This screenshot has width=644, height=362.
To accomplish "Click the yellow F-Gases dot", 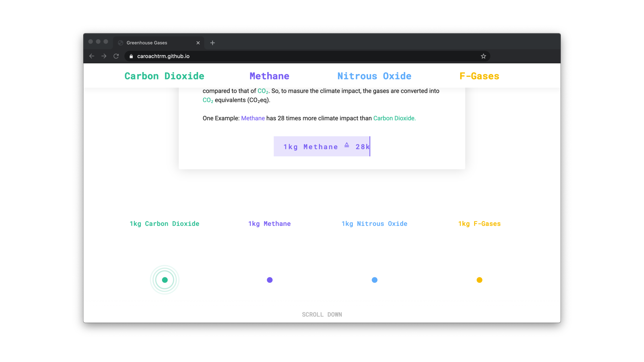I will click(x=480, y=280).
